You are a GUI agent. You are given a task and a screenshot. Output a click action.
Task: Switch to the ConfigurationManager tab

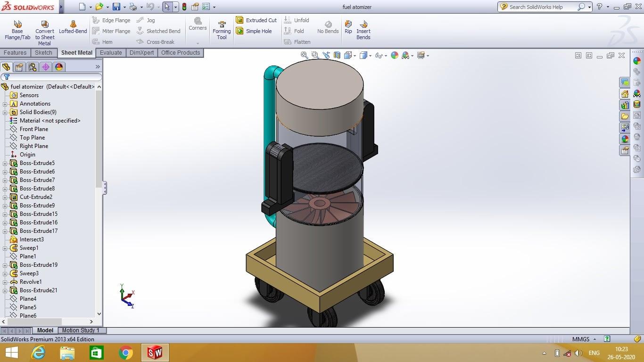tap(32, 67)
